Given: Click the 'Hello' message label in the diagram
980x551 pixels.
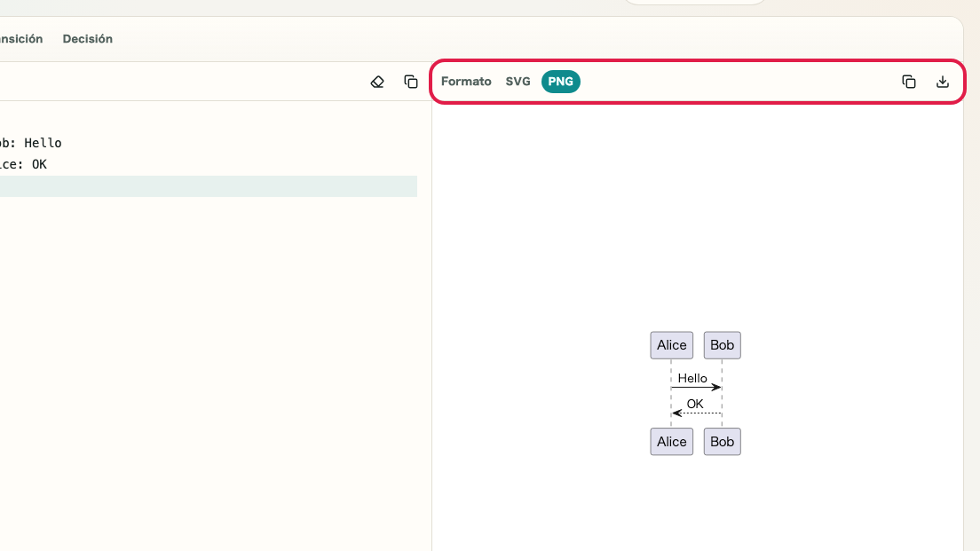Looking at the screenshot, I should tap(692, 379).
